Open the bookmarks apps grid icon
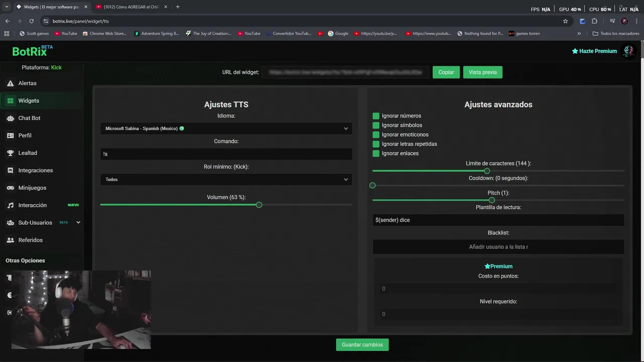The height and width of the screenshot is (362, 644). coord(7,34)
